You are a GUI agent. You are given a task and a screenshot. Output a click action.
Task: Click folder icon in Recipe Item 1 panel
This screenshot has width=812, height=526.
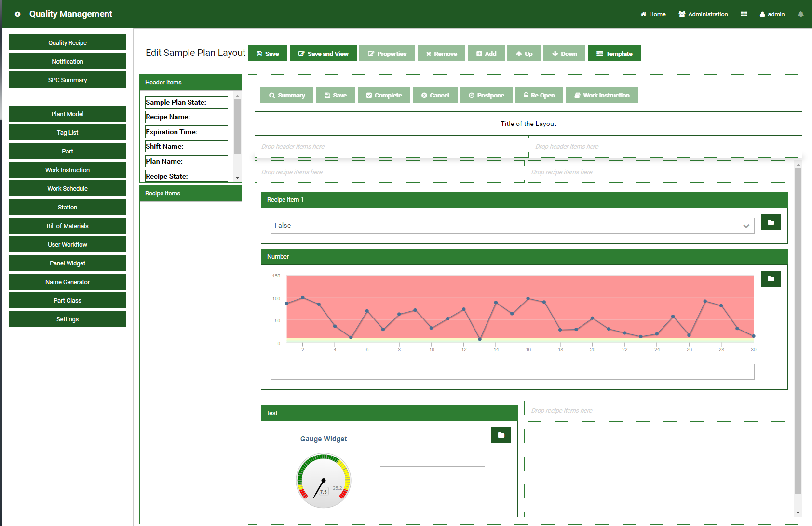(x=771, y=222)
